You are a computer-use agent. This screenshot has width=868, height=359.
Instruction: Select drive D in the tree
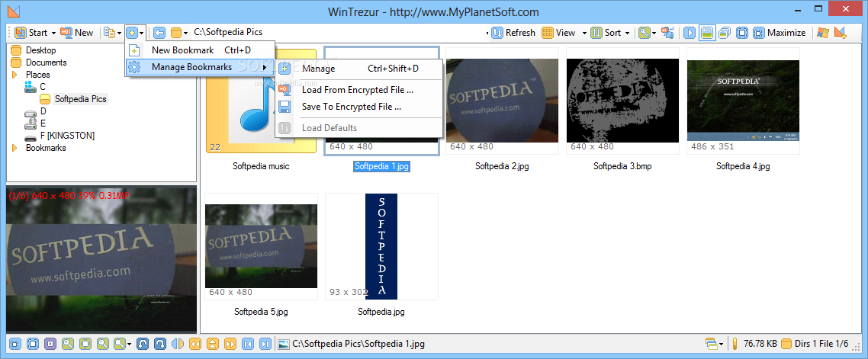[43, 111]
